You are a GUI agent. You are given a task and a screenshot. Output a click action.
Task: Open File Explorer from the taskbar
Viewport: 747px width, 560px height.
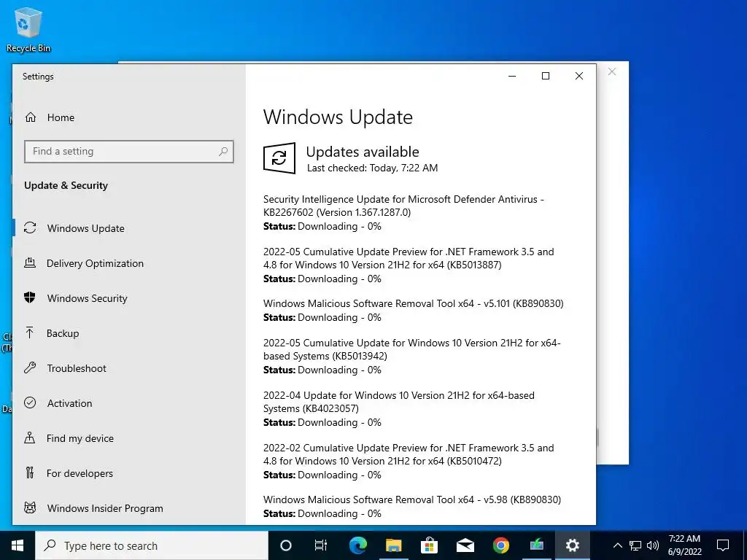[393, 545]
